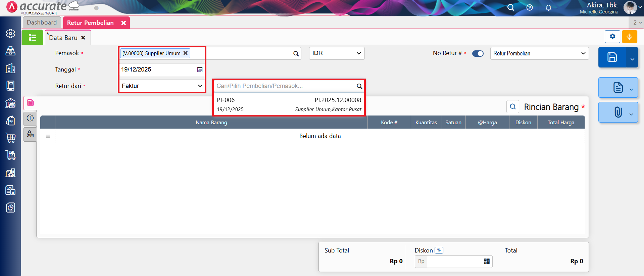The image size is (644, 276).
Task: Click the notification bell icon
Action: [x=548, y=8]
